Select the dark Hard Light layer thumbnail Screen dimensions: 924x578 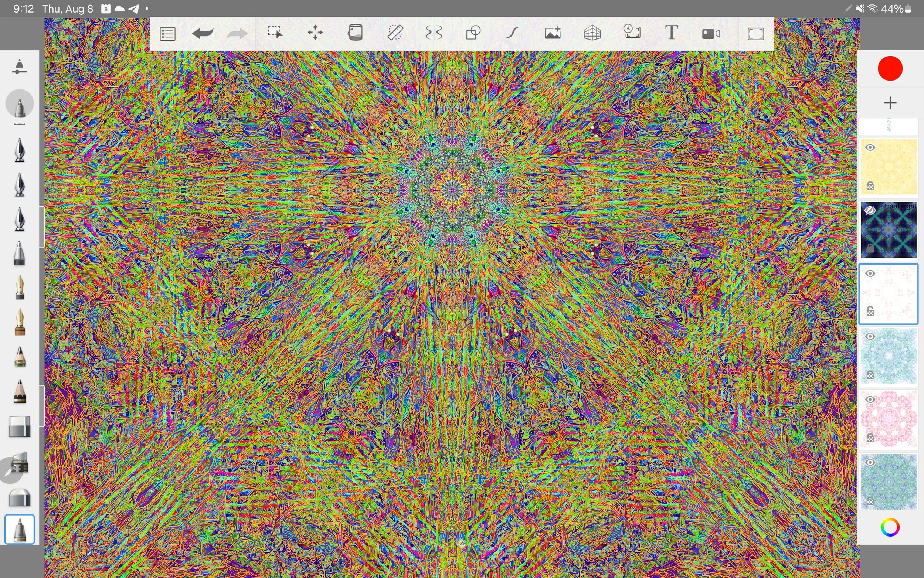(889, 230)
